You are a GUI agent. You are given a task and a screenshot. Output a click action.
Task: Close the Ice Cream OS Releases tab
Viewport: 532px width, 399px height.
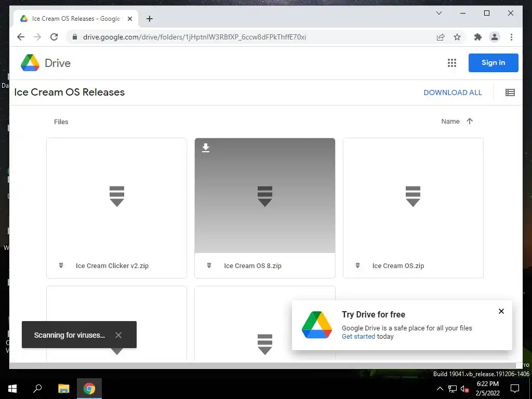pos(129,19)
